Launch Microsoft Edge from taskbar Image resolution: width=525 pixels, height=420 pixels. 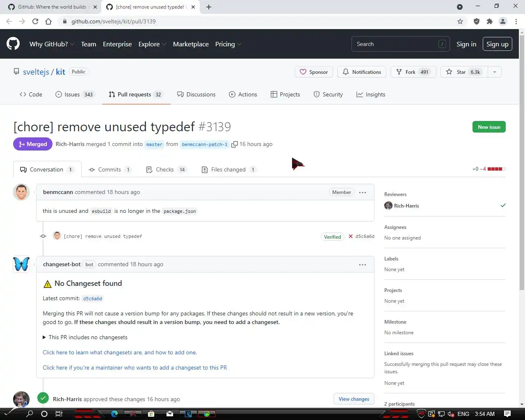[x=114, y=413]
